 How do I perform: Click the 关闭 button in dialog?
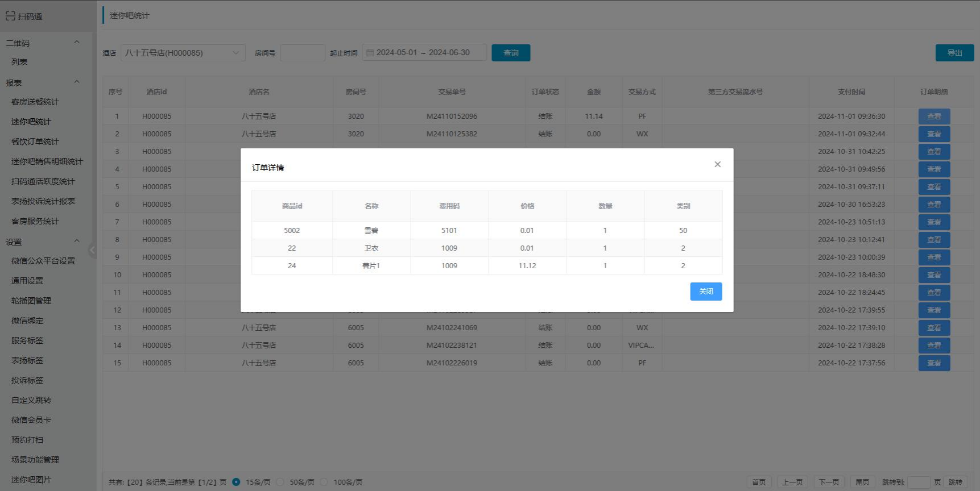706,292
